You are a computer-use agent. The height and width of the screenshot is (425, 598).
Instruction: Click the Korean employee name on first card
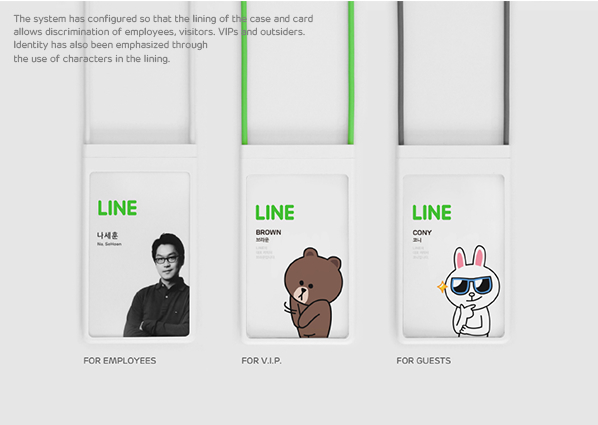pyautogui.click(x=107, y=235)
